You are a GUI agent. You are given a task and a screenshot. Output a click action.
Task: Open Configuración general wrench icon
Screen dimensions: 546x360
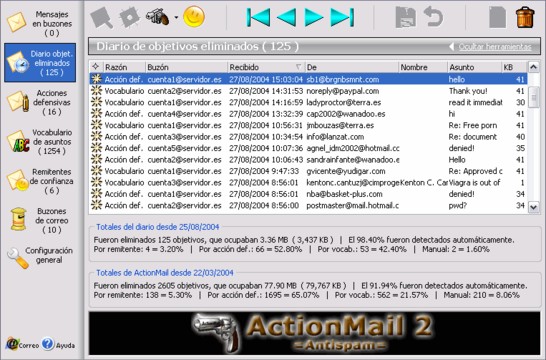coord(18,258)
